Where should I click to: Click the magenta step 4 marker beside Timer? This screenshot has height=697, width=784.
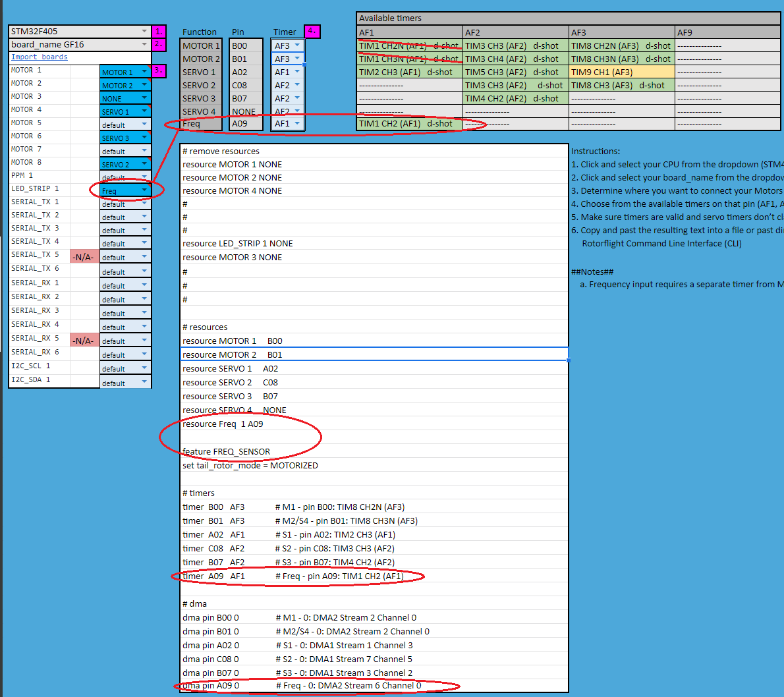312,31
